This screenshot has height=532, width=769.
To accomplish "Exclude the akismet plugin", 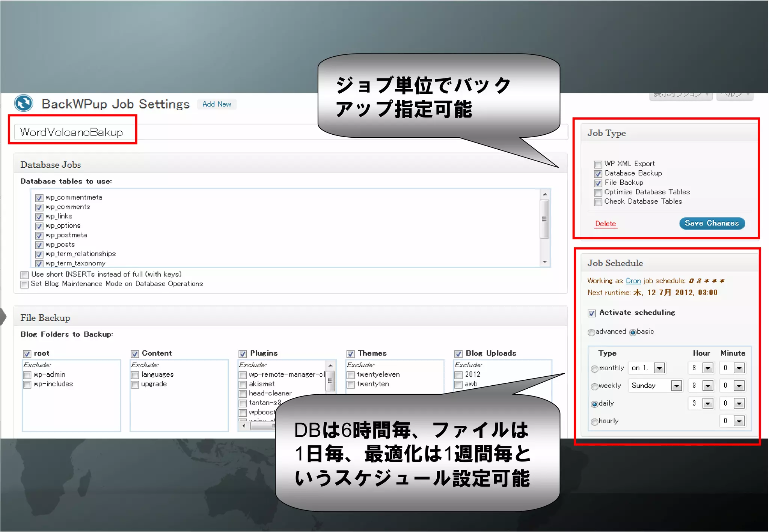I will (243, 384).
